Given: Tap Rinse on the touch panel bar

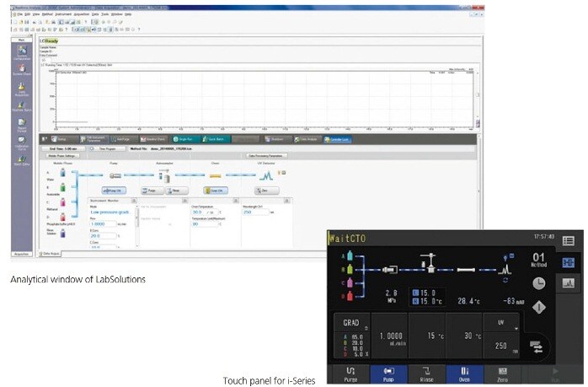Looking at the screenshot, I should point(426,374).
